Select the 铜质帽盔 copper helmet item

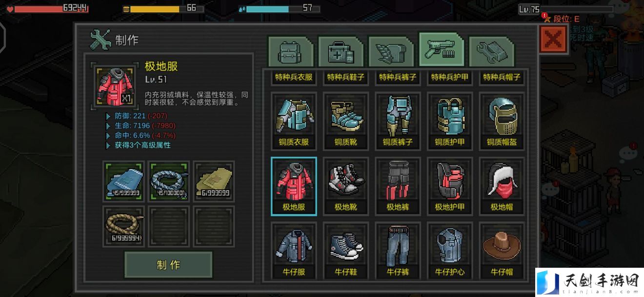502,121
